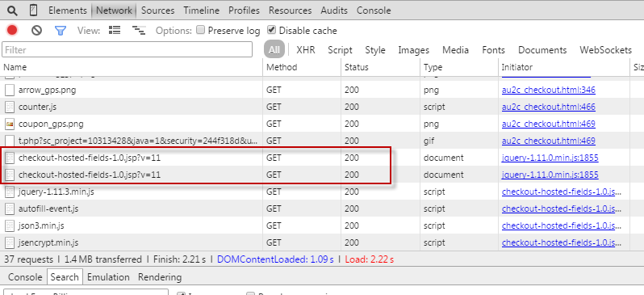
Task: Switch to small request rows view icon
Action: (139, 30)
